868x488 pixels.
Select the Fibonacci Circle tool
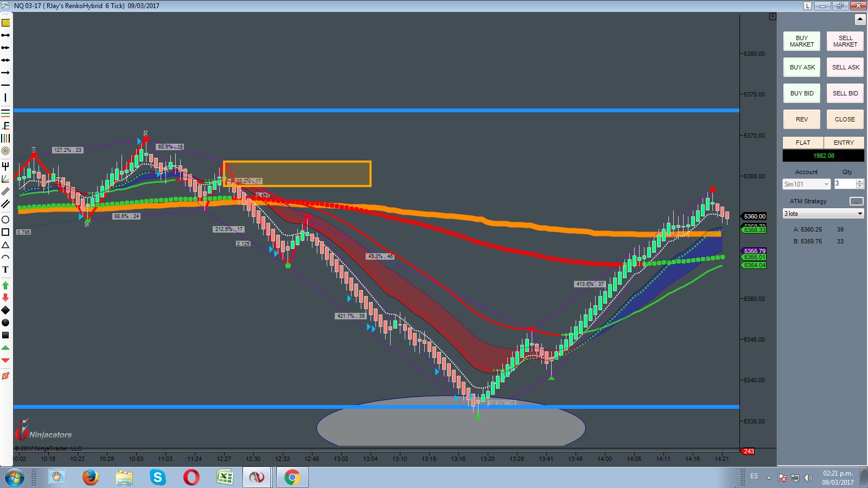pyautogui.click(x=5, y=151)
